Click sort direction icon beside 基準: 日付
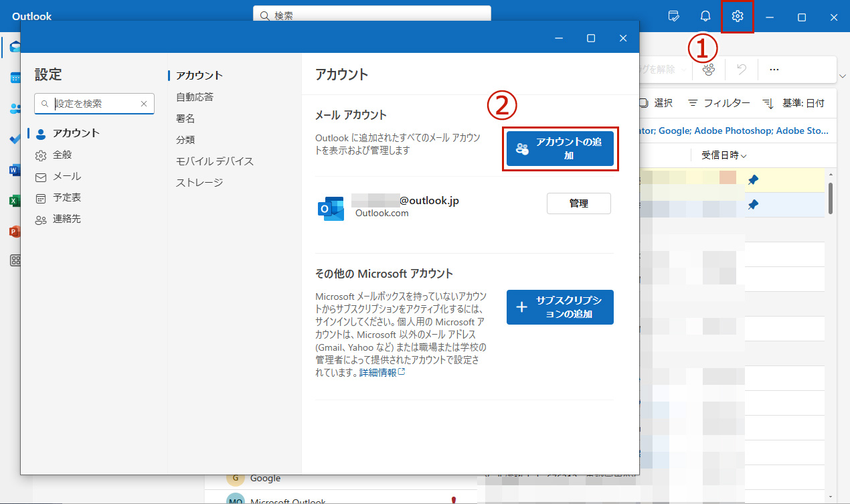850x504 pixels. (x=768, y=103)
